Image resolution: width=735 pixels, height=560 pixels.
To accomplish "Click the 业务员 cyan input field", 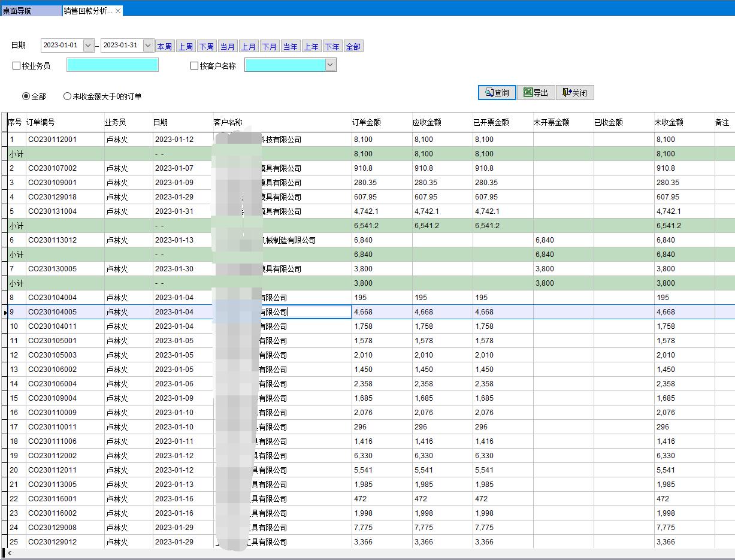I will click(x=113, y=65).
